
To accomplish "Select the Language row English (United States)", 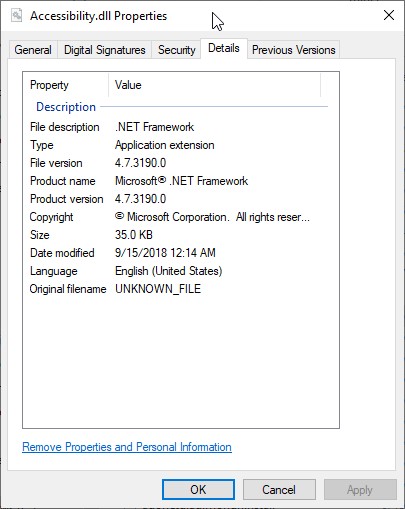I will 179,271.
